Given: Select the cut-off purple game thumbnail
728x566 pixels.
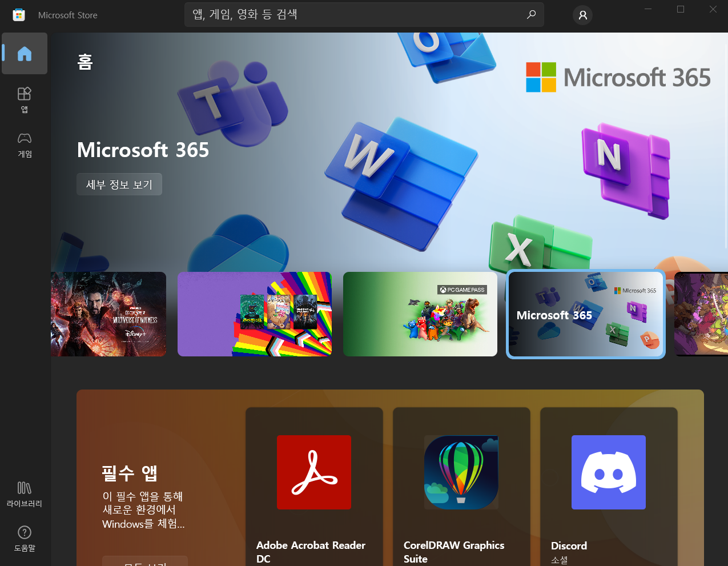Looking at the screenshot, I should 701,314.
